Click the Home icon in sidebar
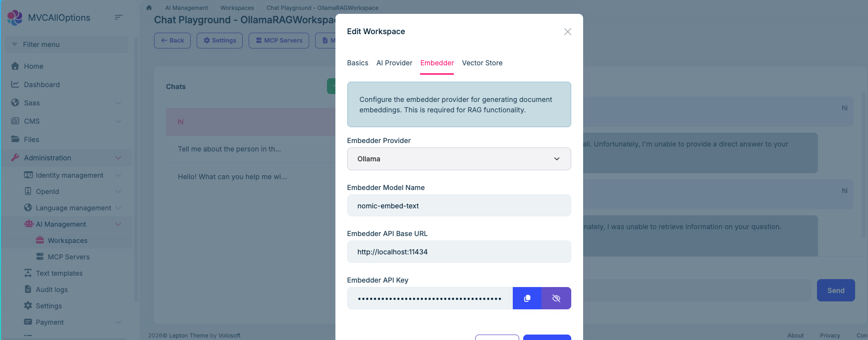The image size is (868, 340). 15,66
